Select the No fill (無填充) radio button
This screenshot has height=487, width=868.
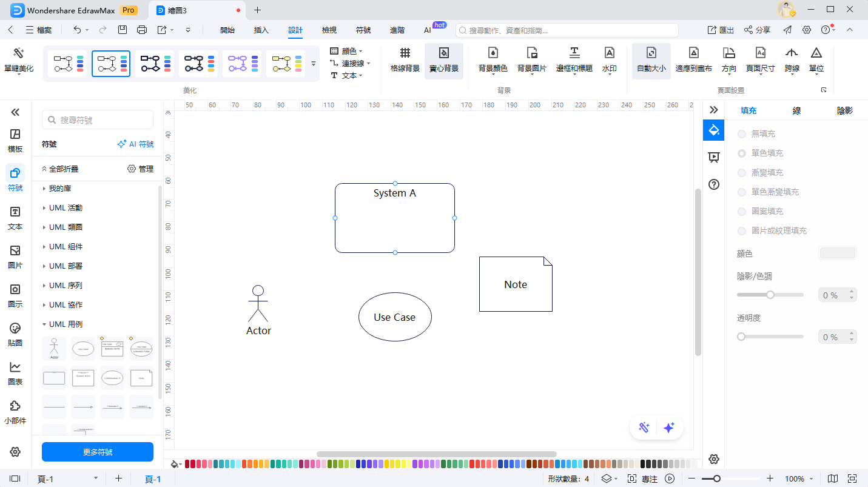tap(742, 133)
